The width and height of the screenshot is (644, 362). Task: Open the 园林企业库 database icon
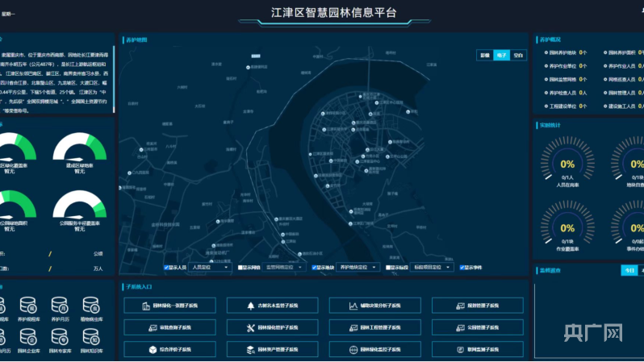[28, 337]
